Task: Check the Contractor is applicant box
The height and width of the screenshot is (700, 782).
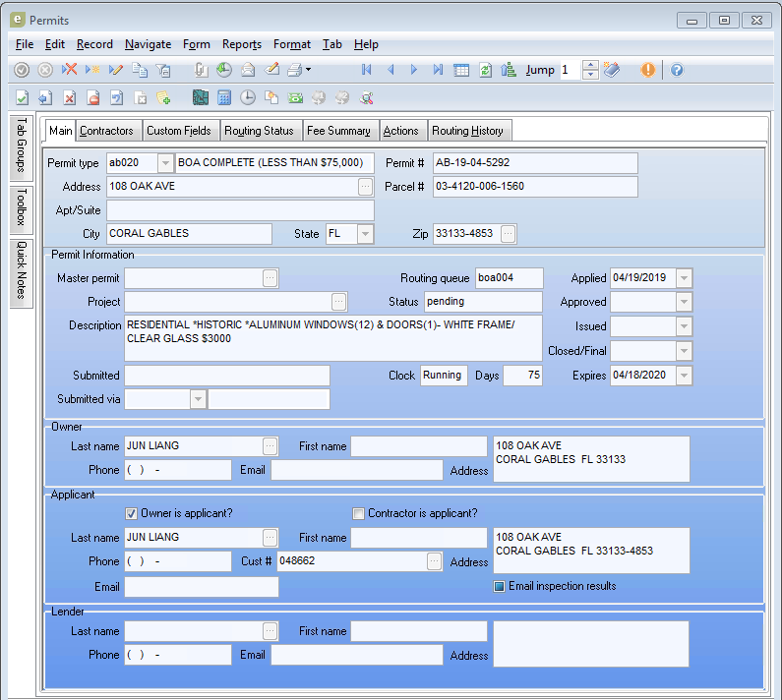Action: (358, 513)
